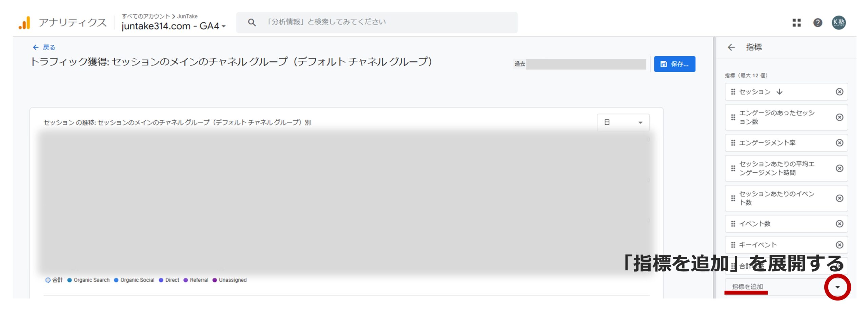The width and height of the screenshot is (868, 310).
Task: Toggle the Referral legend item
Action: (x=196, y=280)
